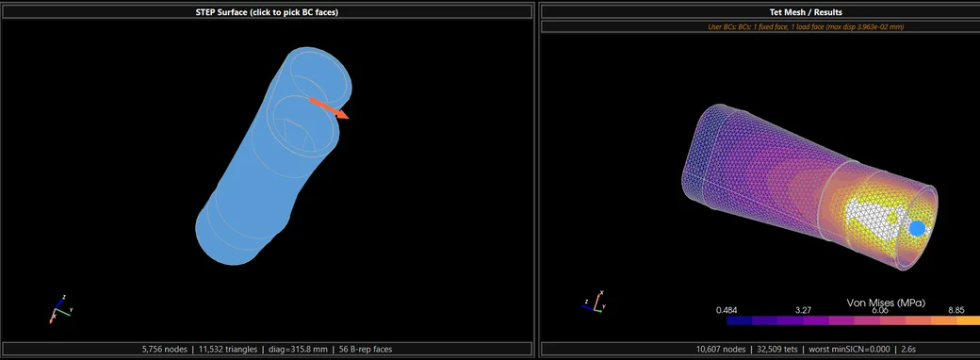Viewport: 980px width, 360px height.
Task: Pick the circular inner opening face on the blue cylinder
Action: (304, 123)
